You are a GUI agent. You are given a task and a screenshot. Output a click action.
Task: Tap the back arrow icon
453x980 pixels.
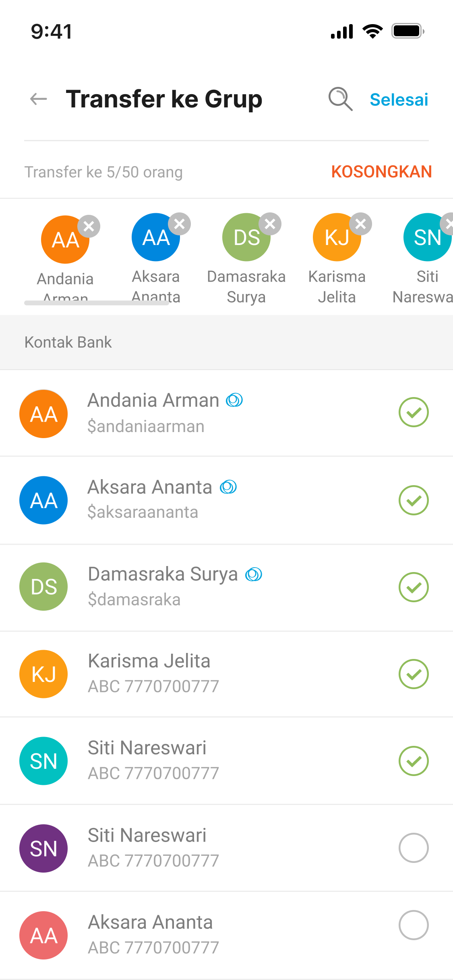point(39,99)
